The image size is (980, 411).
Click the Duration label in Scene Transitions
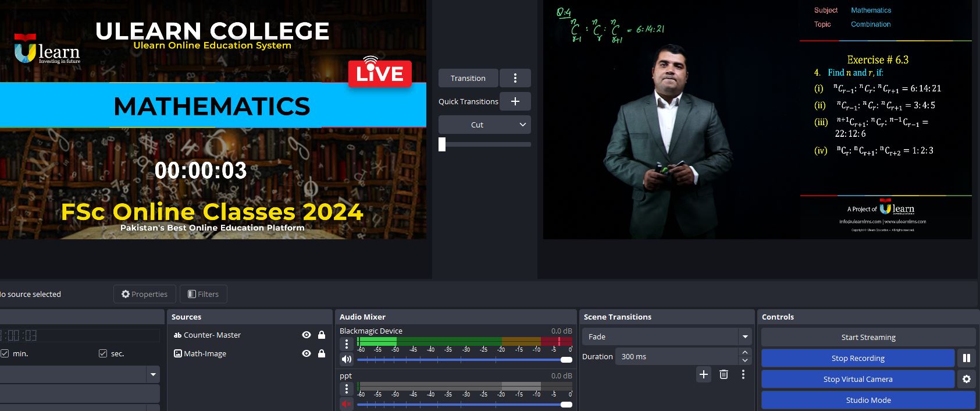point(597,356)
